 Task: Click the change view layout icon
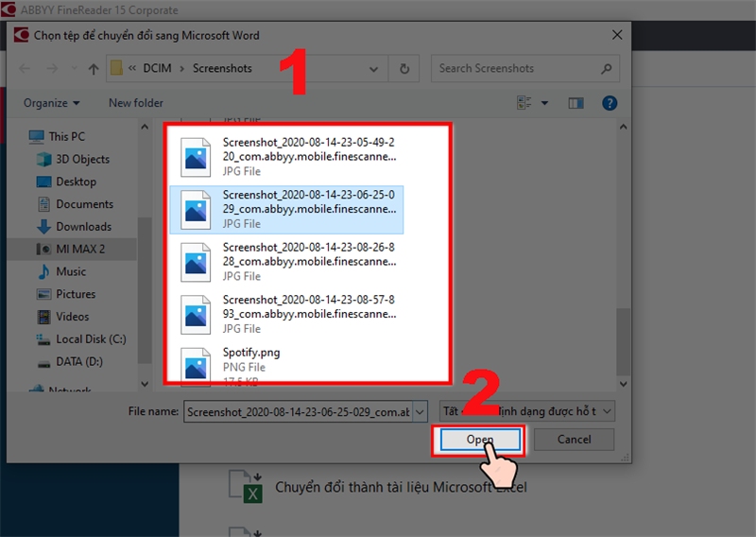[x=524, y=103]
